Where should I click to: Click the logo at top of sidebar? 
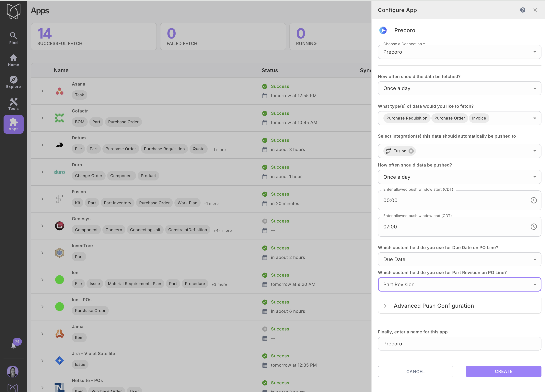click(x=13, y=11)
